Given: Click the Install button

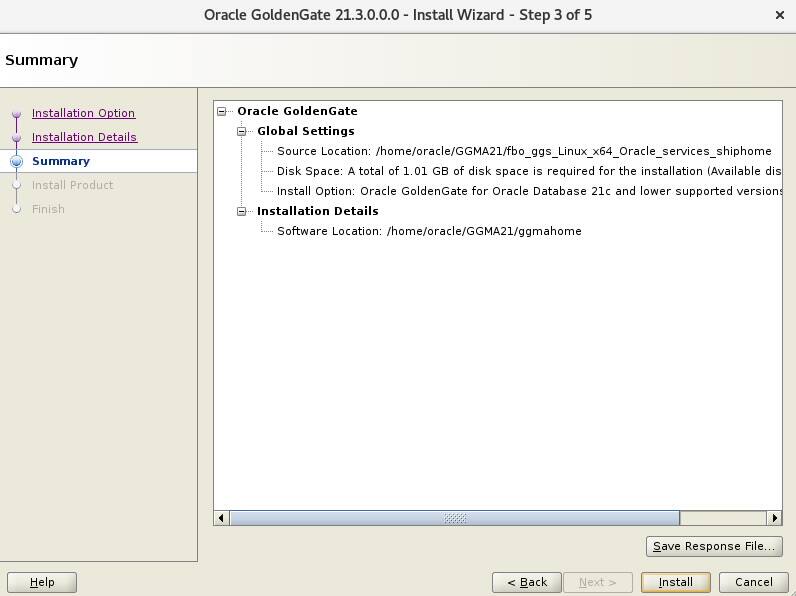Looking at the screenshot, I should pyautogui.click(x=675, y=582).
